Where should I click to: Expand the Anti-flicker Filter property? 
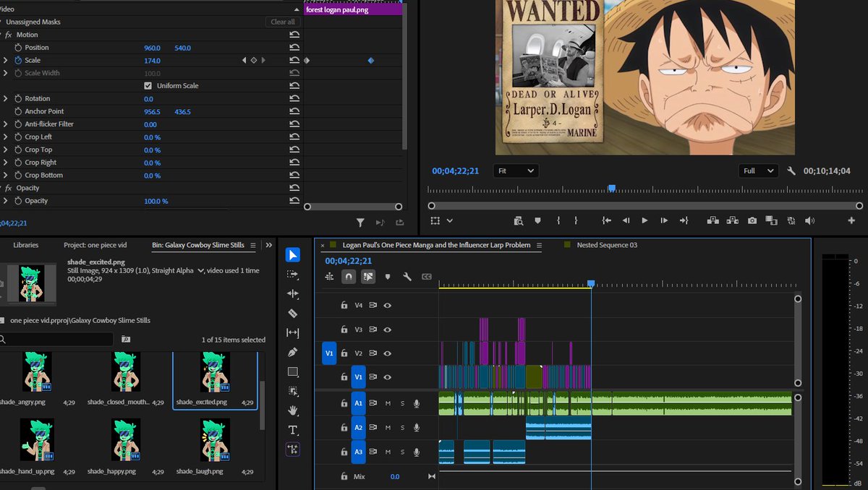(6, 124)
